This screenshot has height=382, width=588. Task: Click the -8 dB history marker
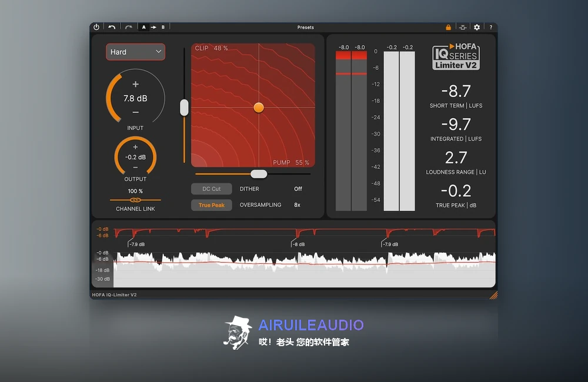[x=299, y=244]
